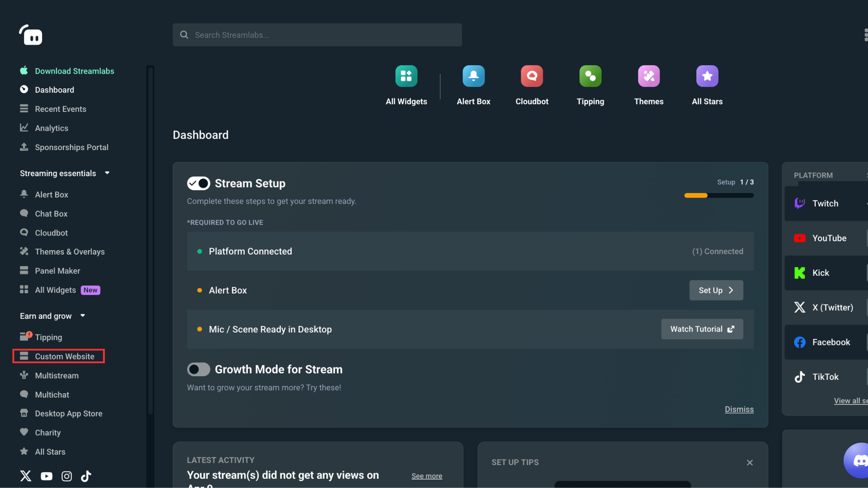The image size is (868, 488).
Task: Open the All Widgets shortcut icon
Action: pyautogui.click(x=406, y=76)
